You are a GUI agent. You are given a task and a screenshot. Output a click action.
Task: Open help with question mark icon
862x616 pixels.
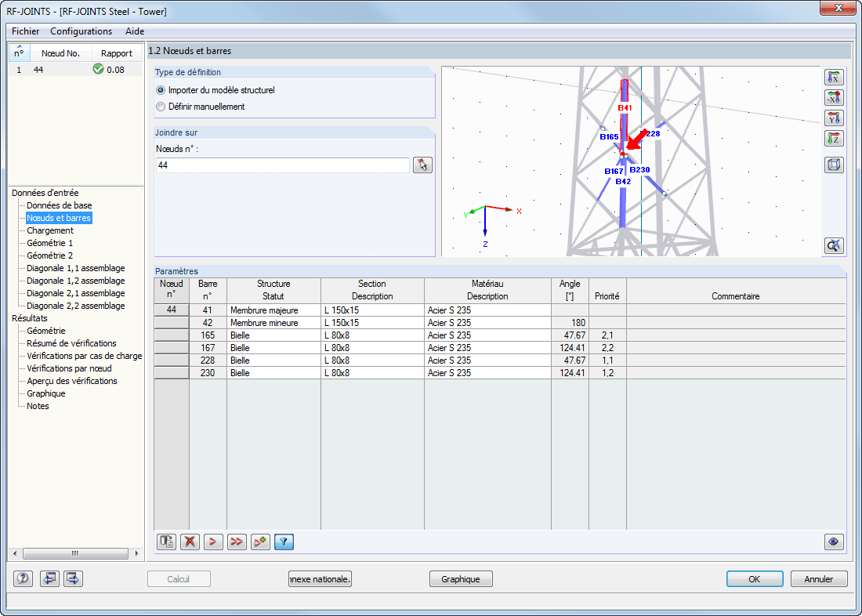click(x=23, y=579)
